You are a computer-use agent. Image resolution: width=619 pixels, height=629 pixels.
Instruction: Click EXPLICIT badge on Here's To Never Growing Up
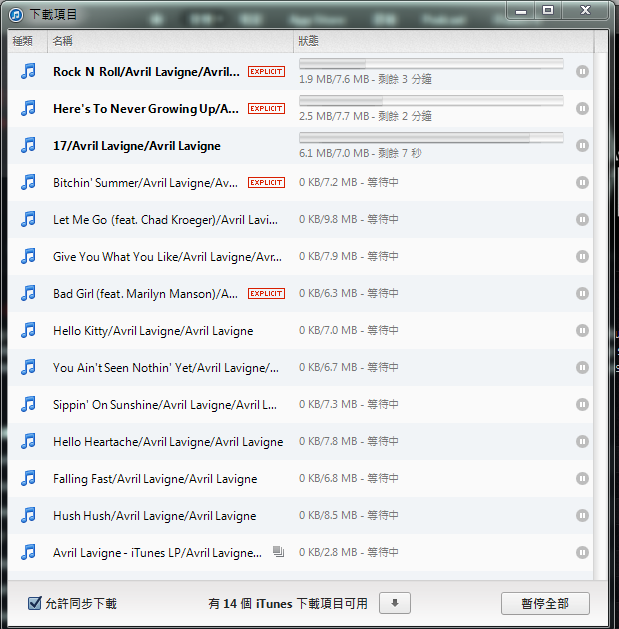click(266, 108)
